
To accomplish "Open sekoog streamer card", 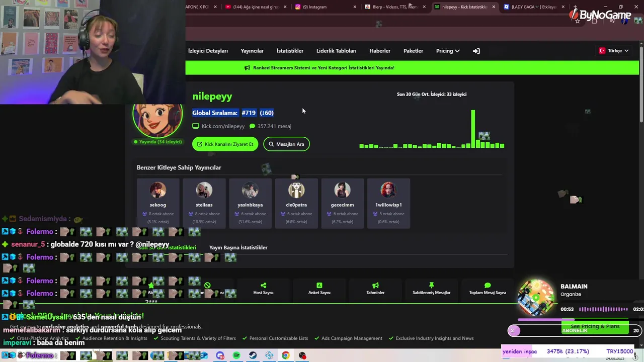I will [157, 203].
